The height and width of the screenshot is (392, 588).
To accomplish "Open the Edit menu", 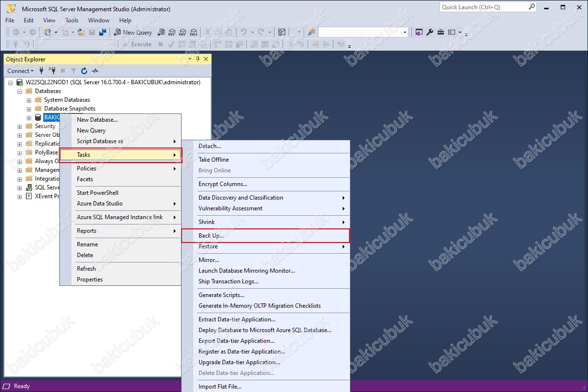I will (x=29, y=20).
